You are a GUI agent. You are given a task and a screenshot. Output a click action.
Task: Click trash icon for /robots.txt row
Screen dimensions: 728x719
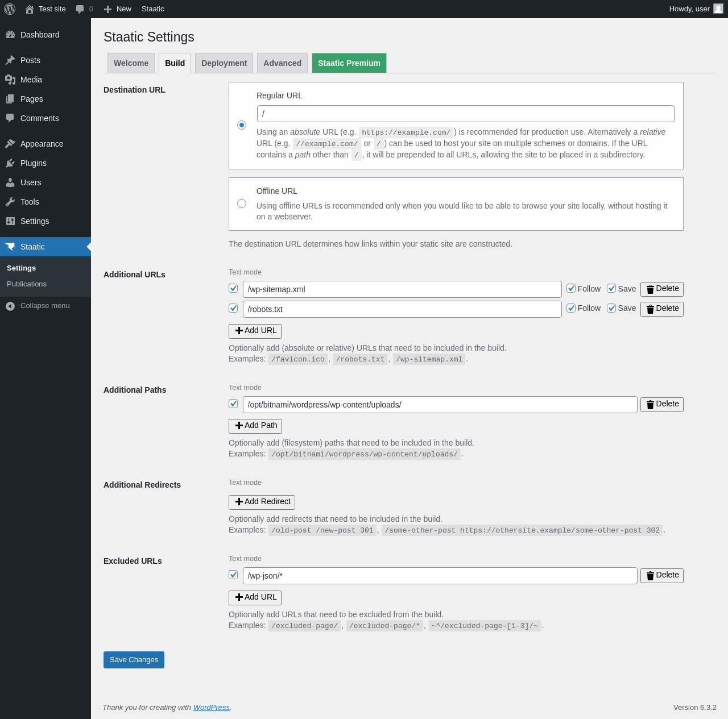[x=650, y=309]
